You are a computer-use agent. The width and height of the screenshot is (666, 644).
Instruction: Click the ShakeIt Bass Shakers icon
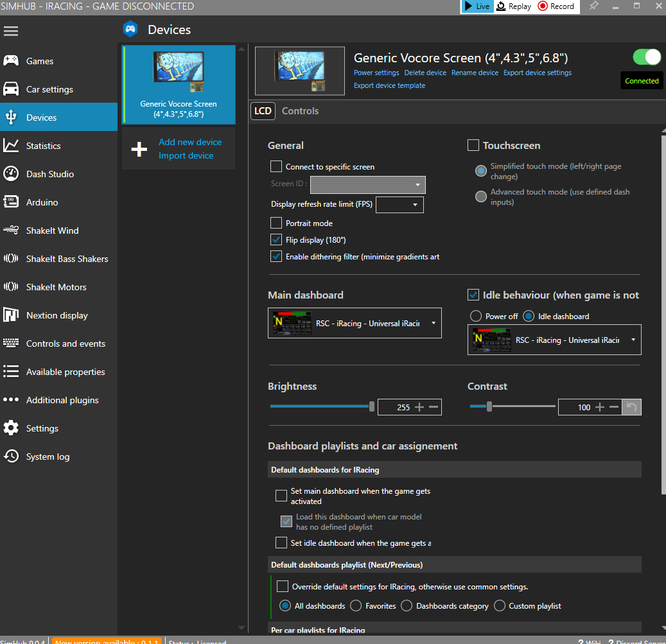point(11,259)
